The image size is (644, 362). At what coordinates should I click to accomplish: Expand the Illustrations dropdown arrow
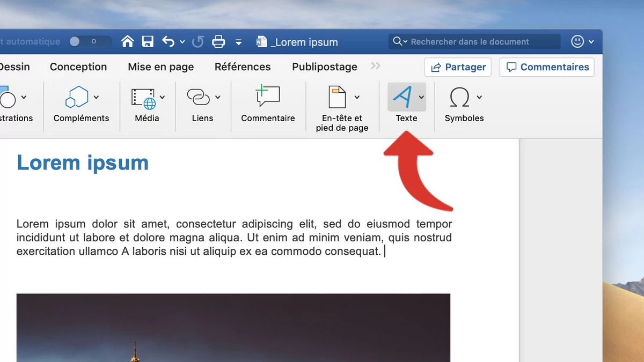pos(24,98)
